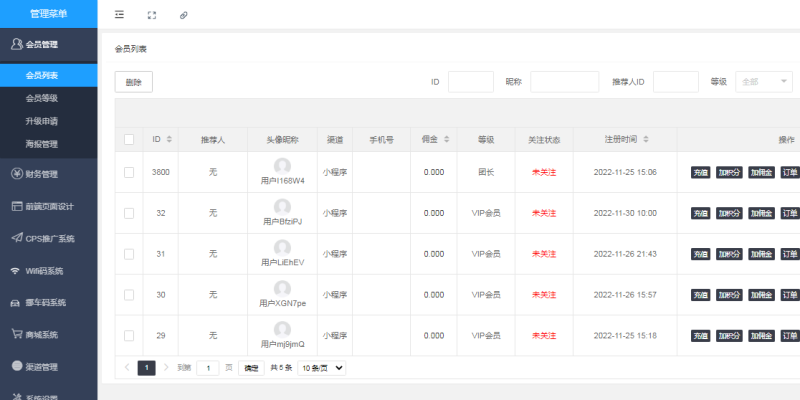Check the checkbox for member ID 3800
Image resolution: width=800 pixels, height=400 pixels.
[x=129, y=172]
